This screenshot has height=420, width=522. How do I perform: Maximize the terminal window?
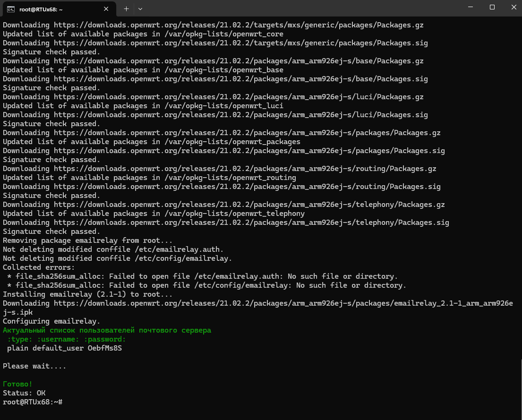click(492, 7)
